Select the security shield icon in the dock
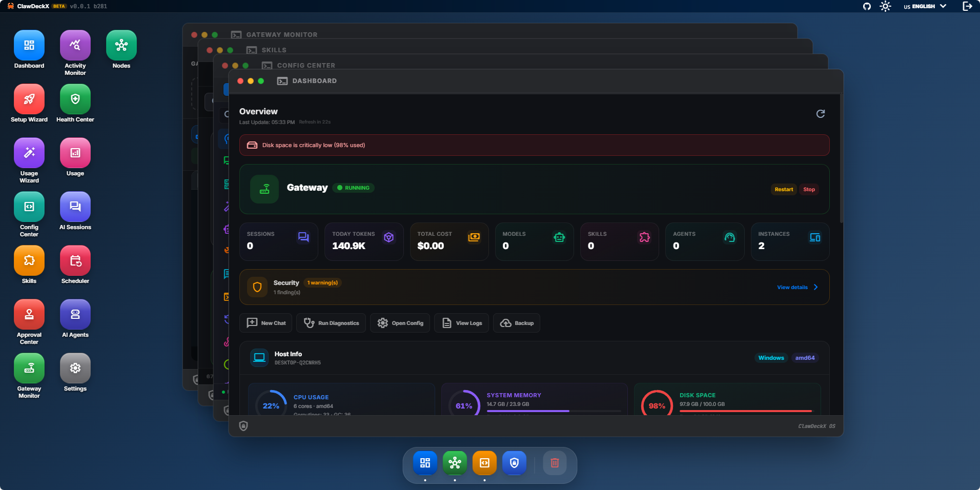980x490 pixels. [514, 463]
